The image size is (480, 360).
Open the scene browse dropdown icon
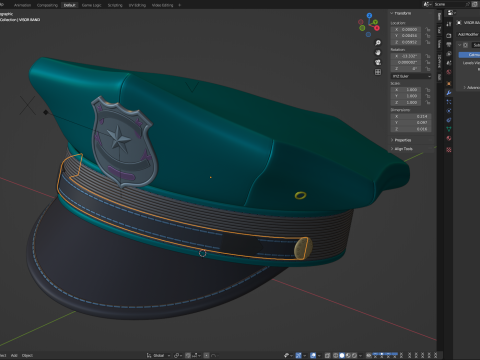point(427,4)
